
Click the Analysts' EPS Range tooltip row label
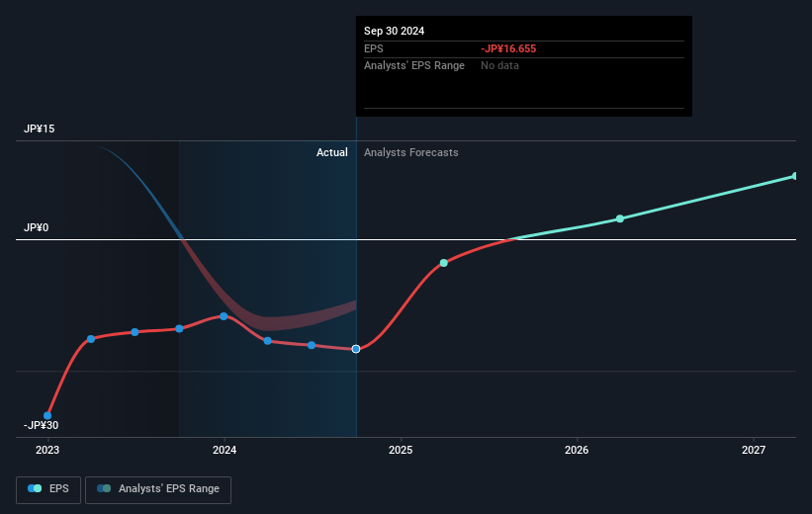[x=414, y=66]
